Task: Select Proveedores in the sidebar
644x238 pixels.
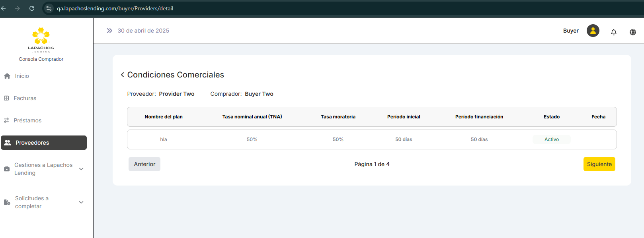Action: point(44,143)
